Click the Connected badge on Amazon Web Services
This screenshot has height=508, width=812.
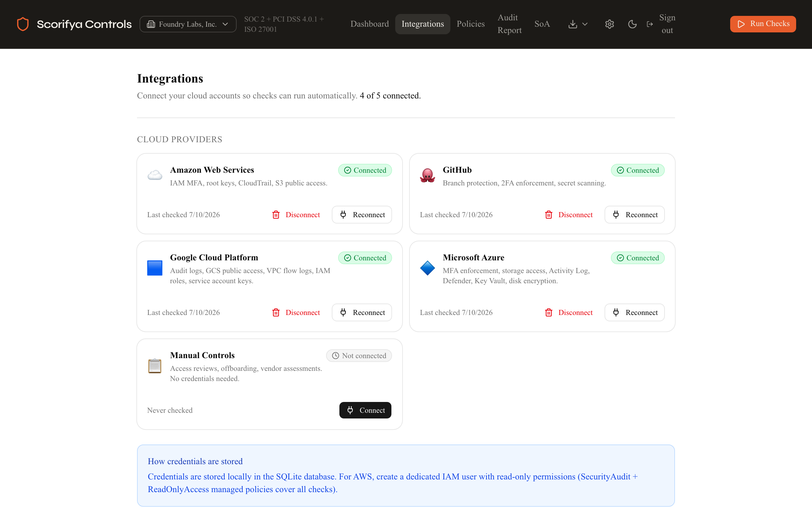pos(365,170)
